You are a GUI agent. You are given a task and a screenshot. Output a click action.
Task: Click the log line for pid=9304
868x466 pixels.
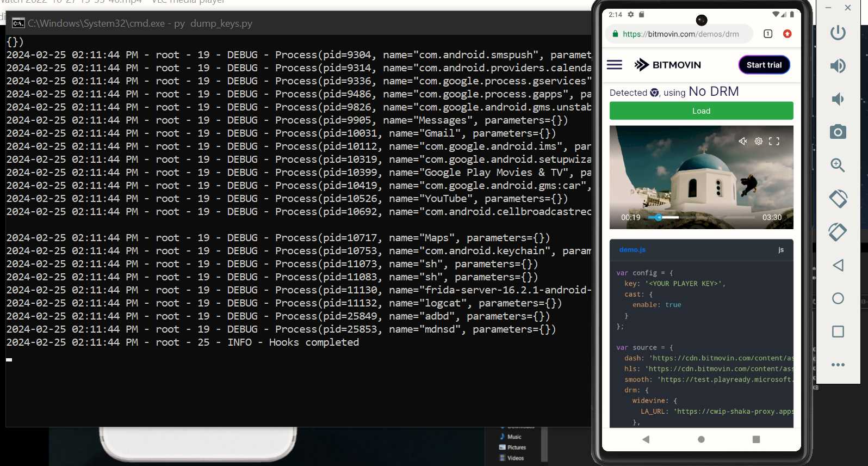coord(299,55)
